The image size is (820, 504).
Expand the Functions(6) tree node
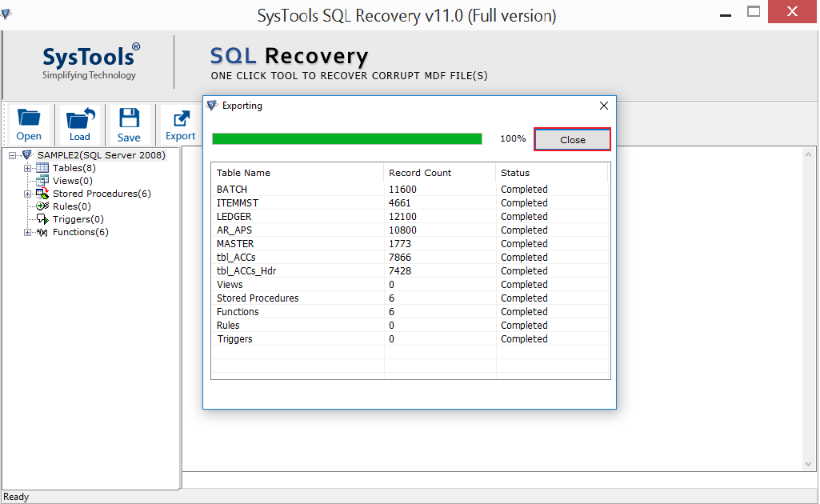coord(27,232)
